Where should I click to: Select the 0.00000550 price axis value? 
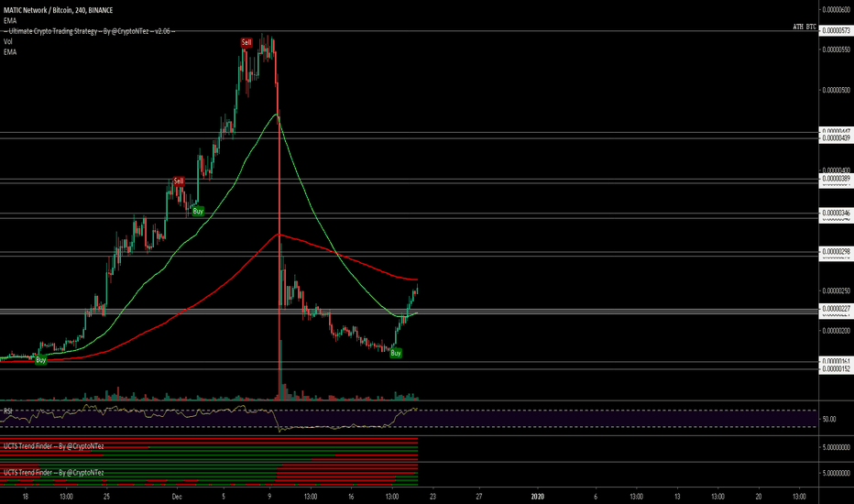pyautogui.click(x=836, y=49)
